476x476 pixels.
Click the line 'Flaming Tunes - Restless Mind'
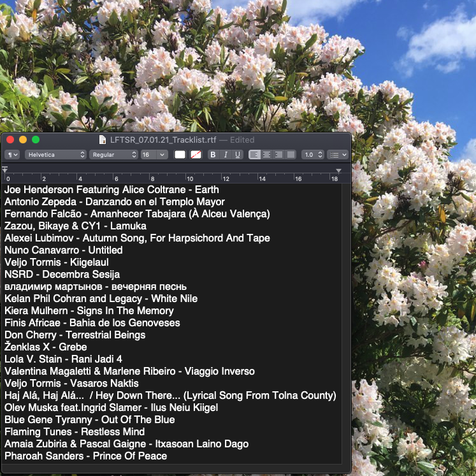click(x=75, y=432)
